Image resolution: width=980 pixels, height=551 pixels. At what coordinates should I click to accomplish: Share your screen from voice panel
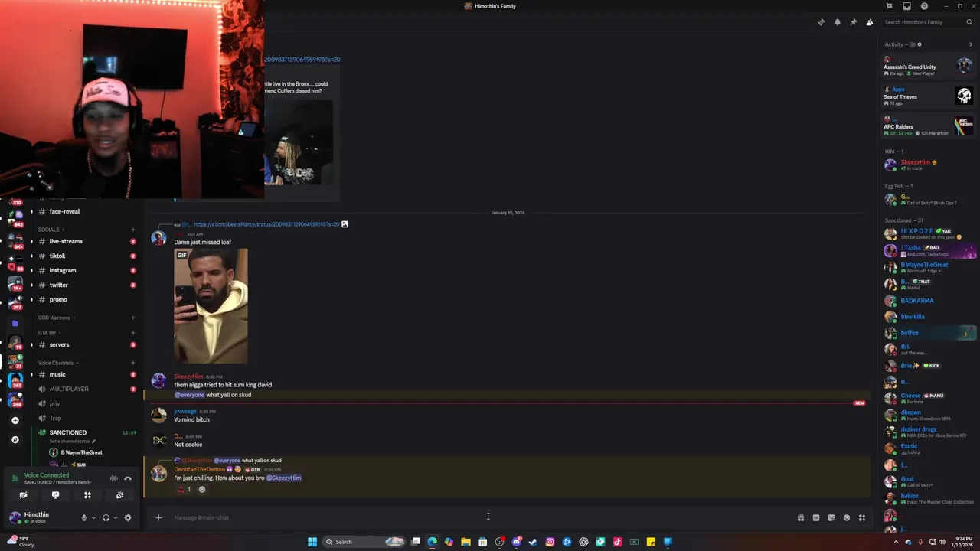[x=55, y=495]
